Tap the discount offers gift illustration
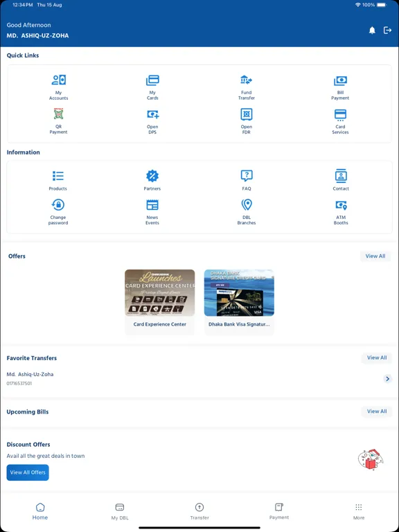Image resolution: width=399 pixels, height=532 pixels. click(371, 459)
